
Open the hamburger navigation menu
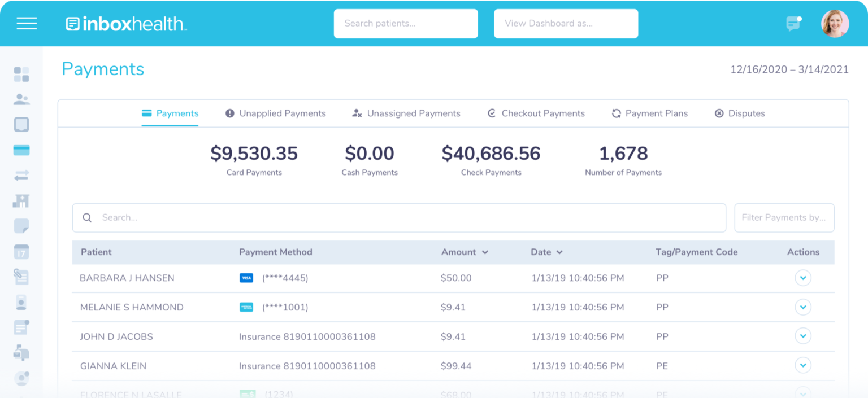pyautogui.click(x=27, y=23)
